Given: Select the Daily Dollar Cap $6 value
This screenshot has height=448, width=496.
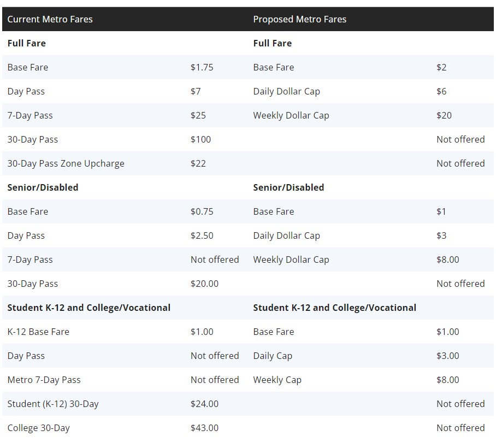Looking at the screenshot, I should [x=441, y=91].
